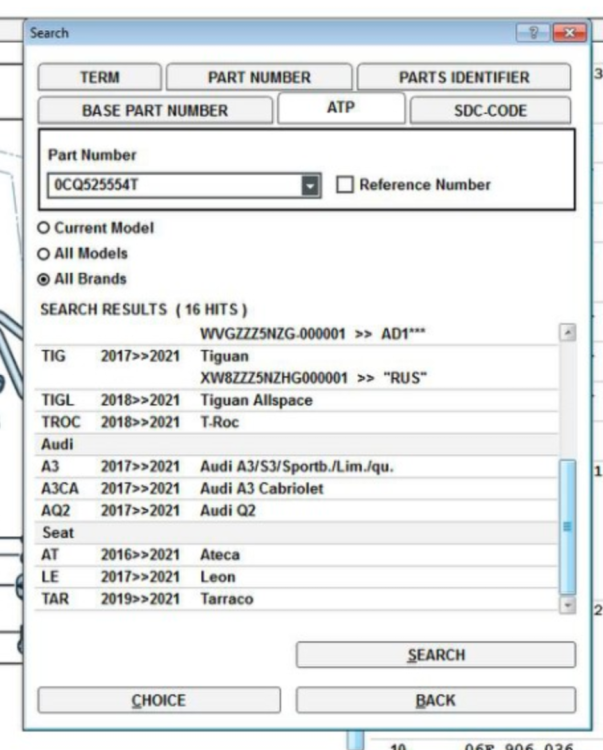Open the dialog help question-mark button
This screenshot has width=603, height=750.
pyautogui.click(x=533, y=33)
